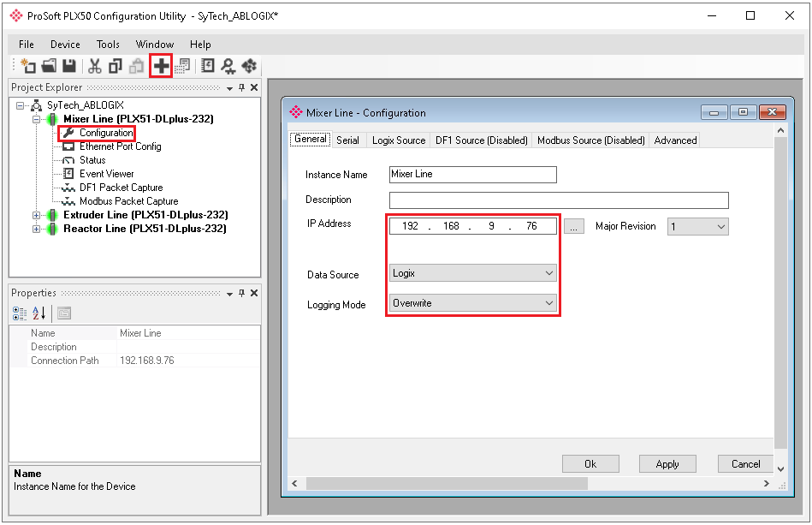This screenshot has height=525, width=812.
Task: Sort properties alphabetically
Action: [39, 313]
